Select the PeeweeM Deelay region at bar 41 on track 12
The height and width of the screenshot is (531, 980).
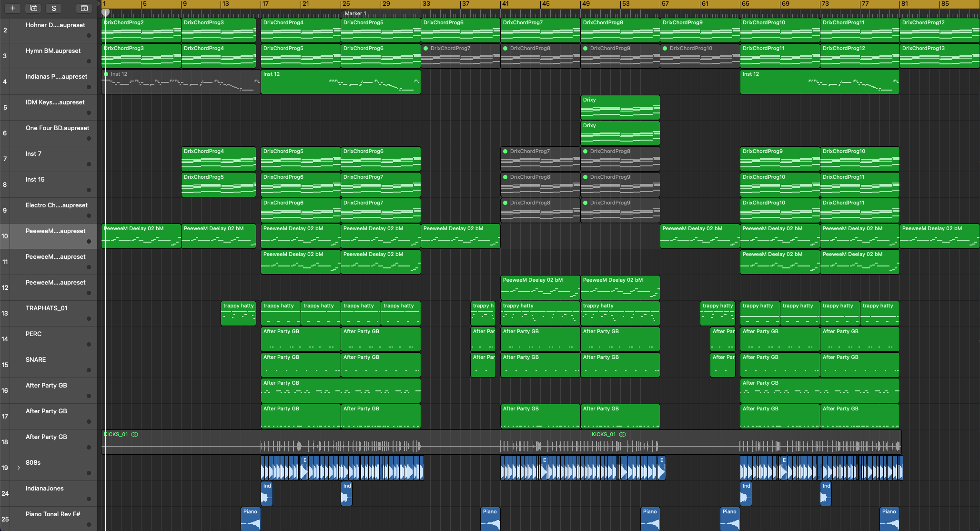point(540,288)
